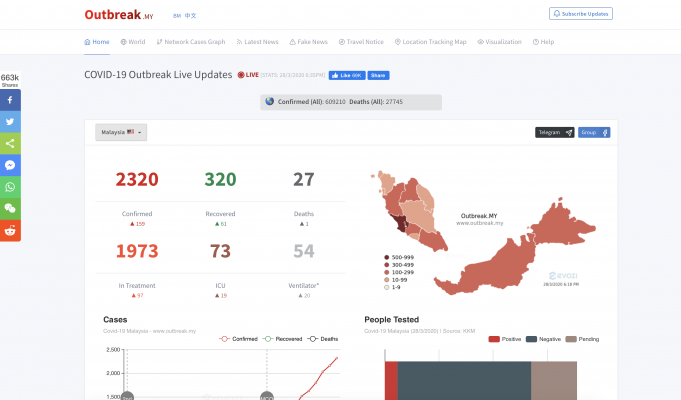Go to the Travel Notice tab
The image size is (681, 400).
point(363,42)
